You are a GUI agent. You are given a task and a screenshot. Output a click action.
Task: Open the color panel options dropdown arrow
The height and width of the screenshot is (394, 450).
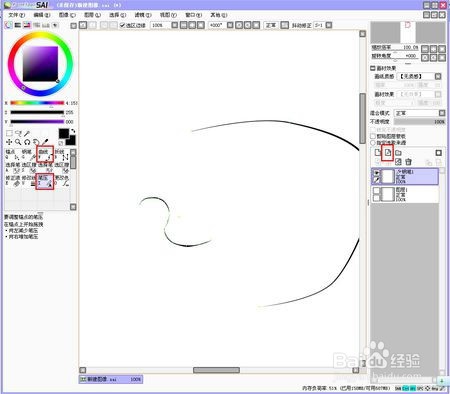coord(73,26)
